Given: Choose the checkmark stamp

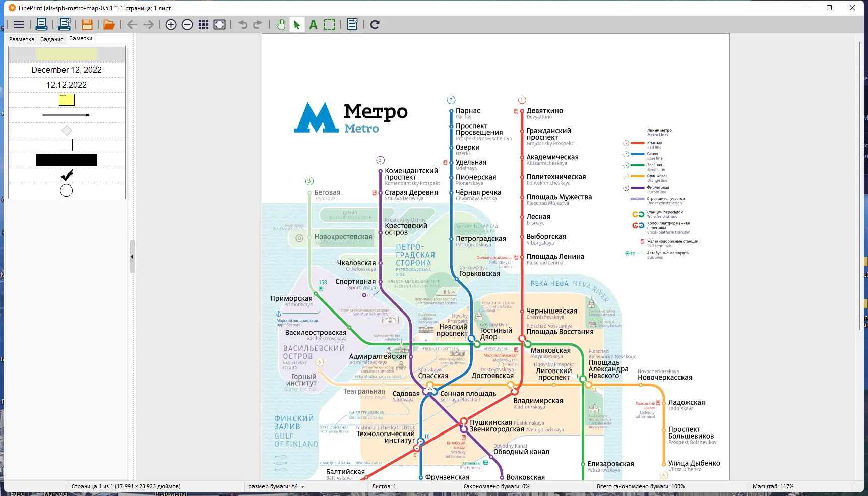Looking at the screenshot, I should pos(67,175).
